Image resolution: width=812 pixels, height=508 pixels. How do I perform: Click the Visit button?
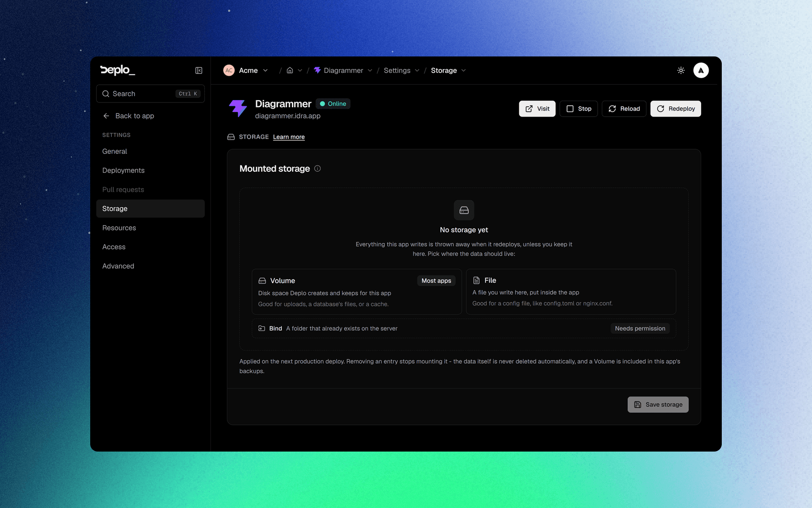(537, 109)
